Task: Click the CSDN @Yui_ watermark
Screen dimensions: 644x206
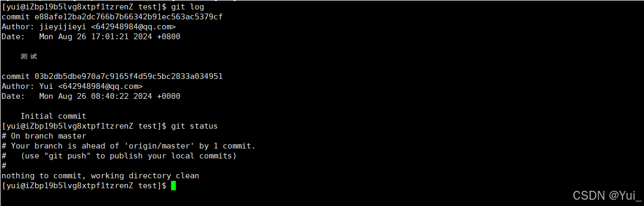Action: [x=607, y=196]
